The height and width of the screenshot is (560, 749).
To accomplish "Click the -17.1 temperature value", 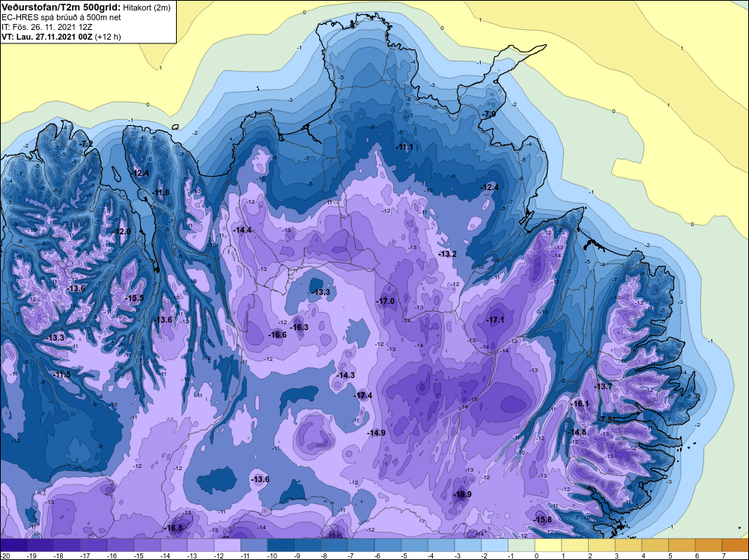I will point(495,320).
